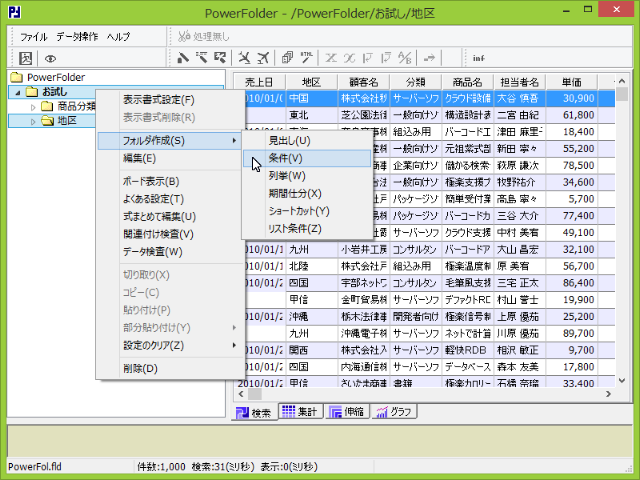Click the table's vertical scrollbar down arrow
The image size is (640, 480).
coord(622,380)
